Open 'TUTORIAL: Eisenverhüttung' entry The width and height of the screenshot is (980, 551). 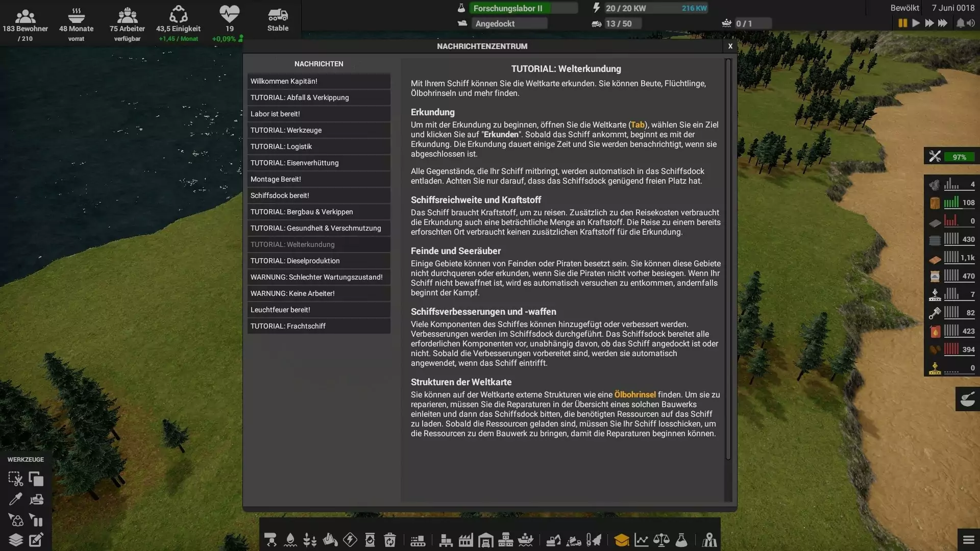(x=319, y=163)
